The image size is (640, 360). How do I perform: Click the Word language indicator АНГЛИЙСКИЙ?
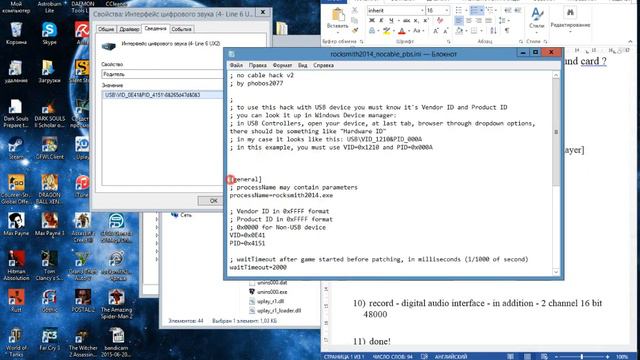(451, 356)
